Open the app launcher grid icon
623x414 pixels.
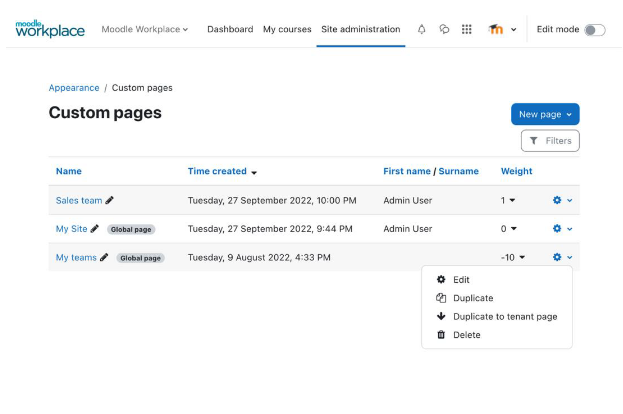pyautogui.click(x=466, y=30)
